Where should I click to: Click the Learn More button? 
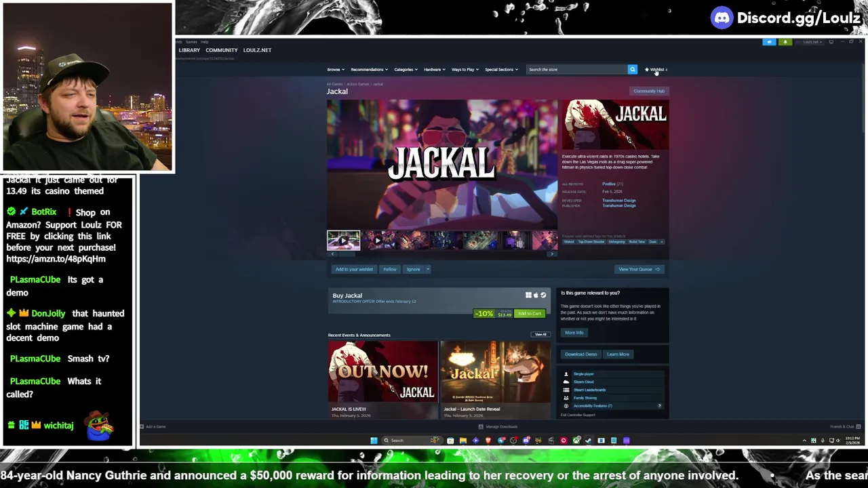pos(618,354)
